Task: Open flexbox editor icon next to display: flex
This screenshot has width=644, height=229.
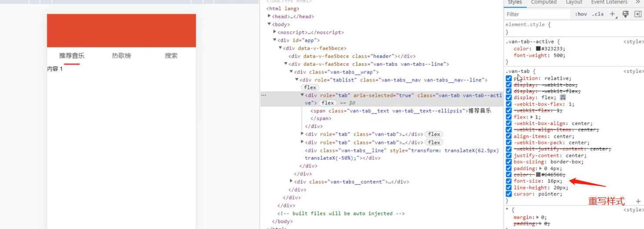Action: (x=563, y=97)
